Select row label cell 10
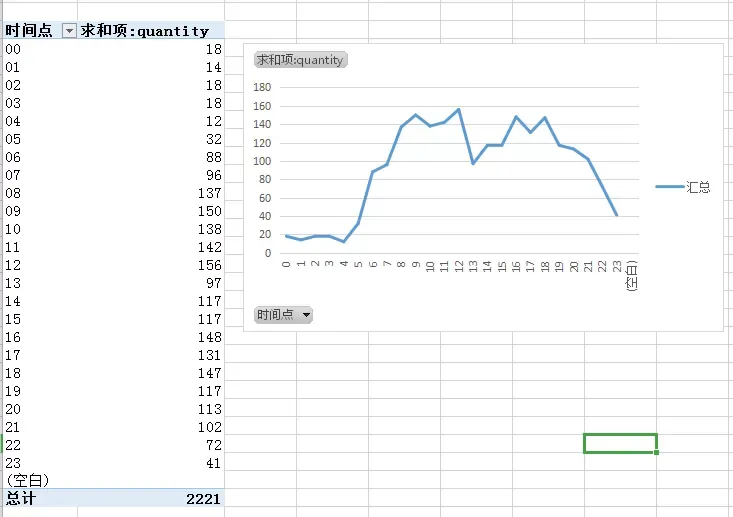Screen dimensions: 733x517 (41, 229)
